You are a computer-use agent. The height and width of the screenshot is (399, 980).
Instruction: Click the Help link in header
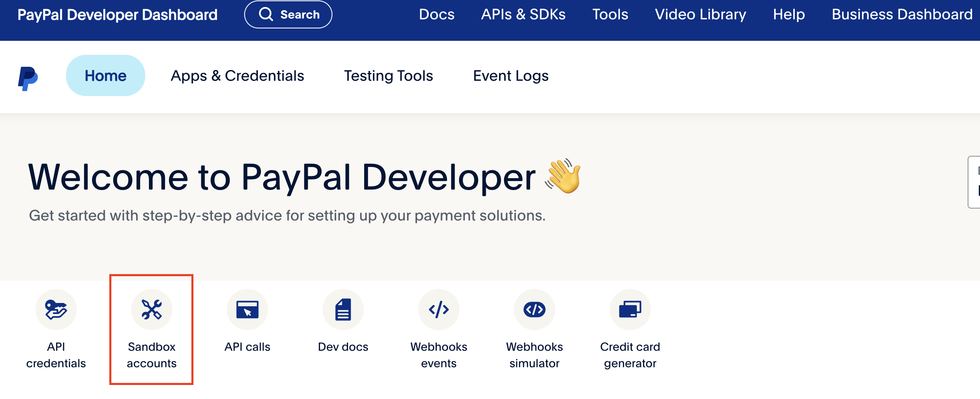click(x=789, y=14)
